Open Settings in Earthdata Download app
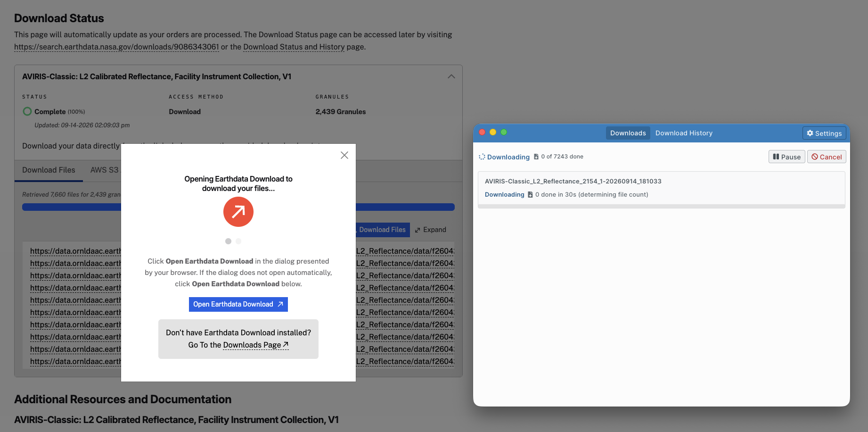 coord(824,133)
